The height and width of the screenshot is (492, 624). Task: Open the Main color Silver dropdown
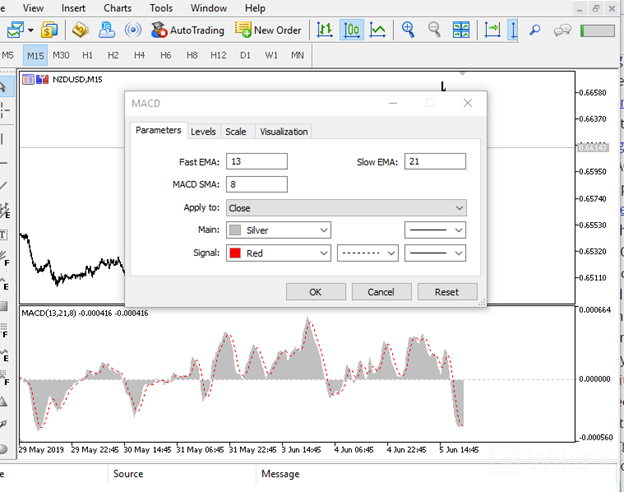point(279,230)
